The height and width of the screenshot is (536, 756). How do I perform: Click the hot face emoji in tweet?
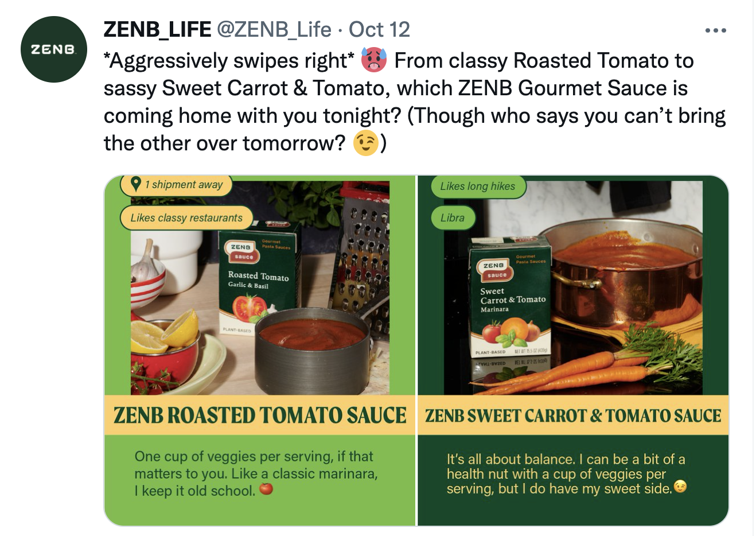click(373, 60)
